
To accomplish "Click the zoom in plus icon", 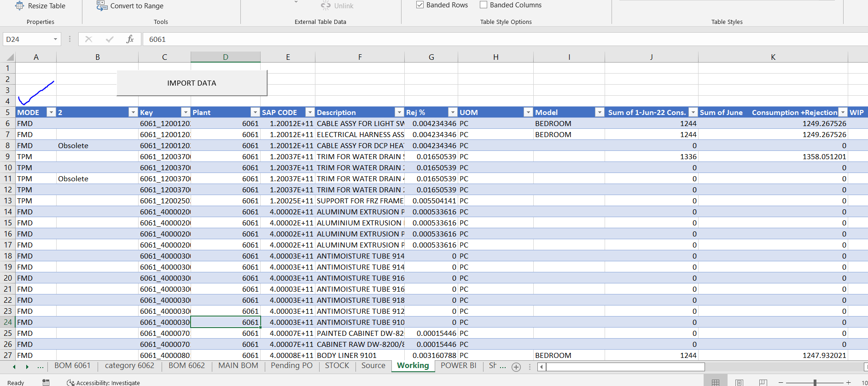I will pos(848,382).
